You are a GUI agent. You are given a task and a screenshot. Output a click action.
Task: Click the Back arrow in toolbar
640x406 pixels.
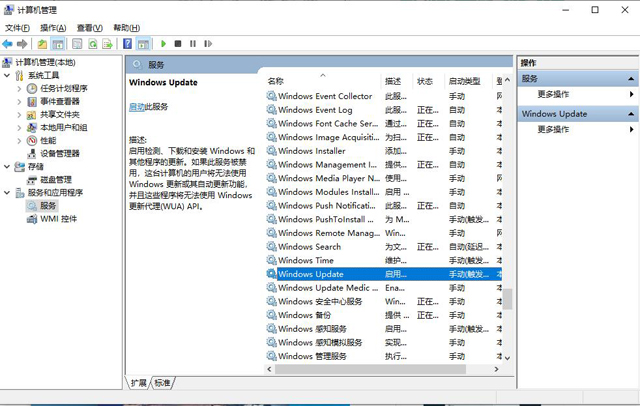pyautogui.click(x=7, y=44)
